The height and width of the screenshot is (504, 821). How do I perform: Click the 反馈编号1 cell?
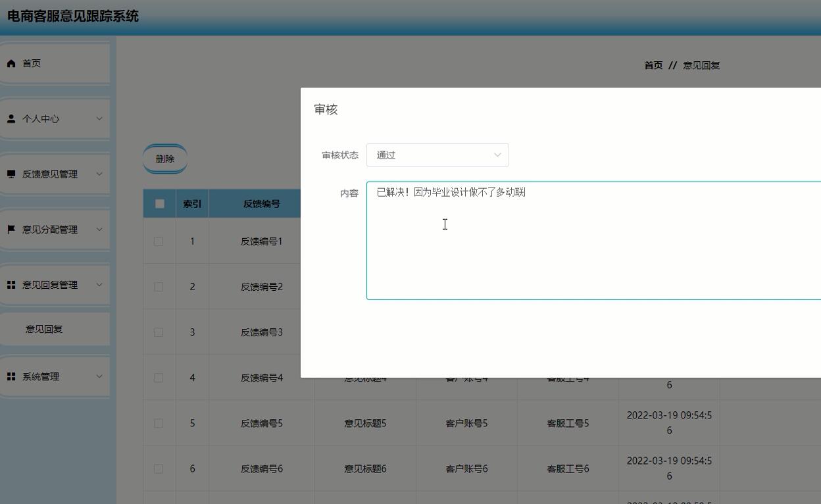(x=262, y=241)
